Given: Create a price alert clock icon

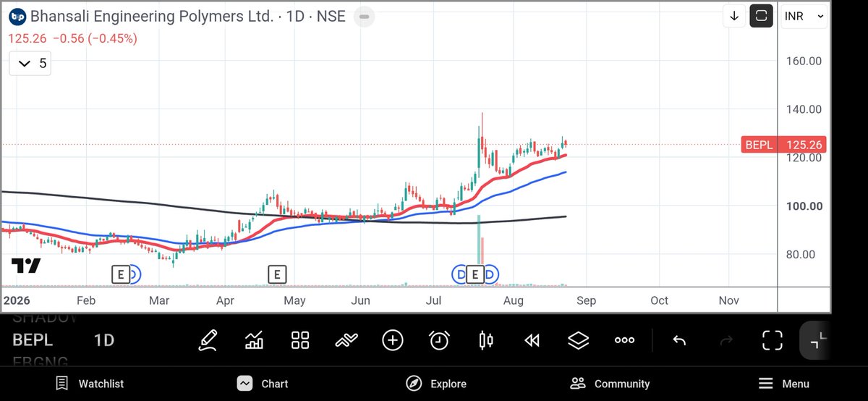Looking at the screenshot, I should coord(439,339).
